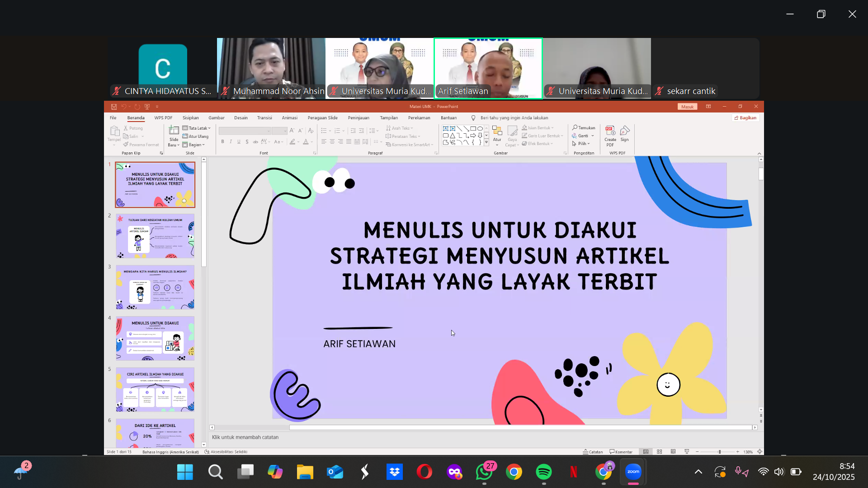Open the Tata Letak dropdown
The height and width of the screenshot is (488, 868).
tap(197, 128)
